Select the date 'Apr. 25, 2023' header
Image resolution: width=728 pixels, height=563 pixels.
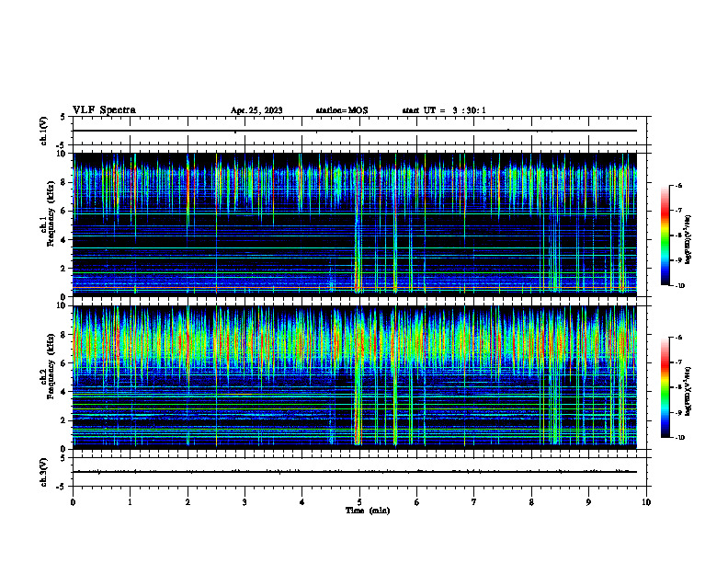tap(256, 110)
